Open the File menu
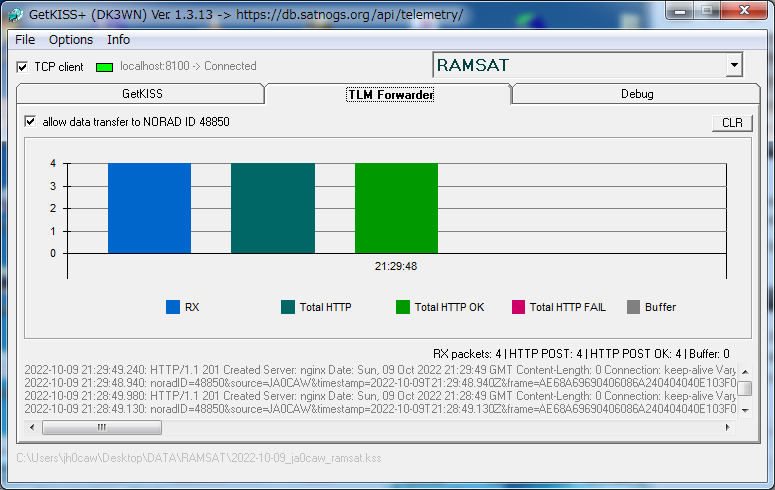Image resolution: width=775 pixels, height=490 pixels. [x=25, y=40]
